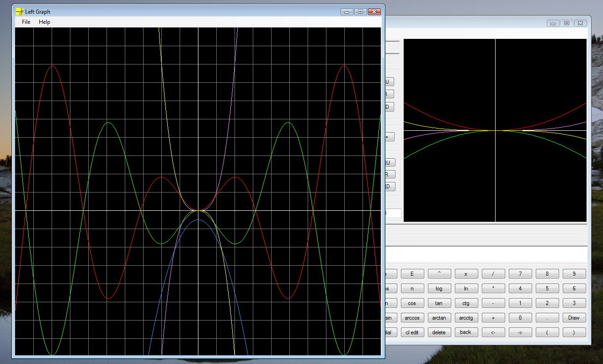Maximize the Left Graph window
This screenshot has height=364, width=603.
tap(360, 11)
